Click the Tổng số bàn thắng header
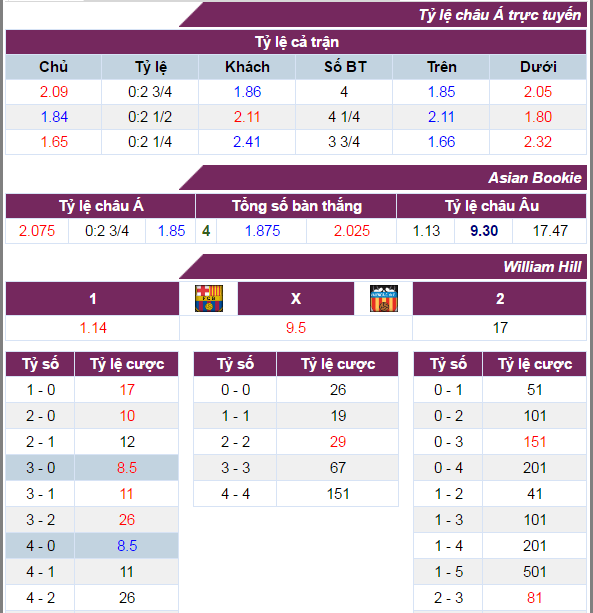 (296, 206)
